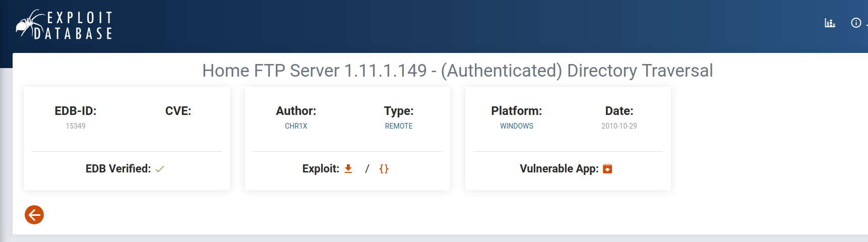Go back using the orange arrow button
The height and width of the screenshot is (242, 868).
(x=34, y=215)
